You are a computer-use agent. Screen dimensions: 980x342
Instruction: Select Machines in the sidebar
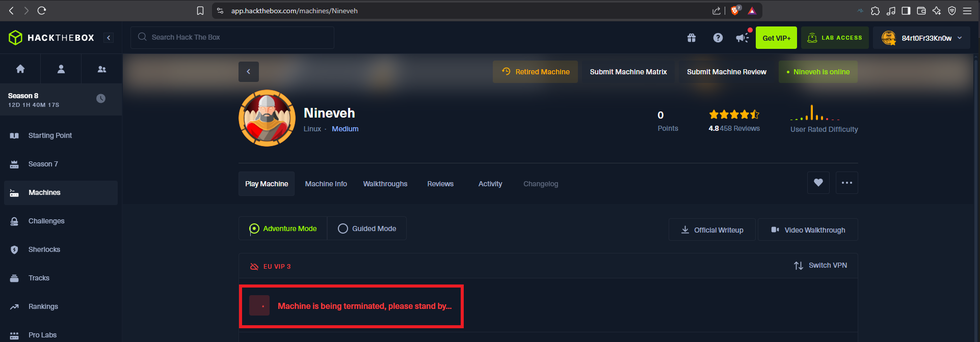pyautogui.click(x=61, y=192)
